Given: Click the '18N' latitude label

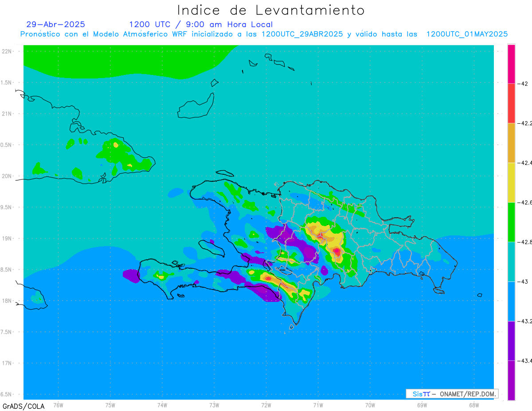Looking at the screenshot, I should pyautogui.click(x=7, y=301).
